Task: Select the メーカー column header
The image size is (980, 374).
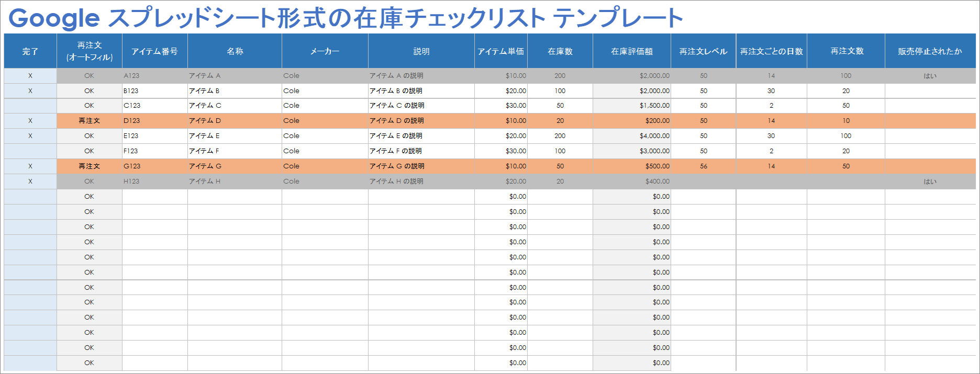Action: pyautogui.click(x=325, y=51)
